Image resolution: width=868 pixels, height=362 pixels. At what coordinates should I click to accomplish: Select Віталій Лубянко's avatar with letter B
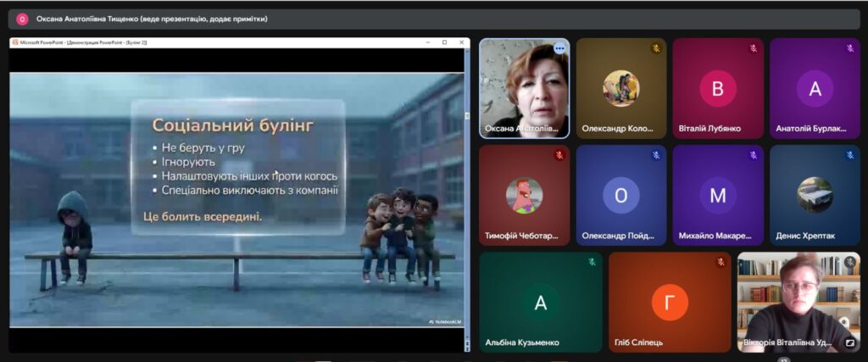pos(717,89)
